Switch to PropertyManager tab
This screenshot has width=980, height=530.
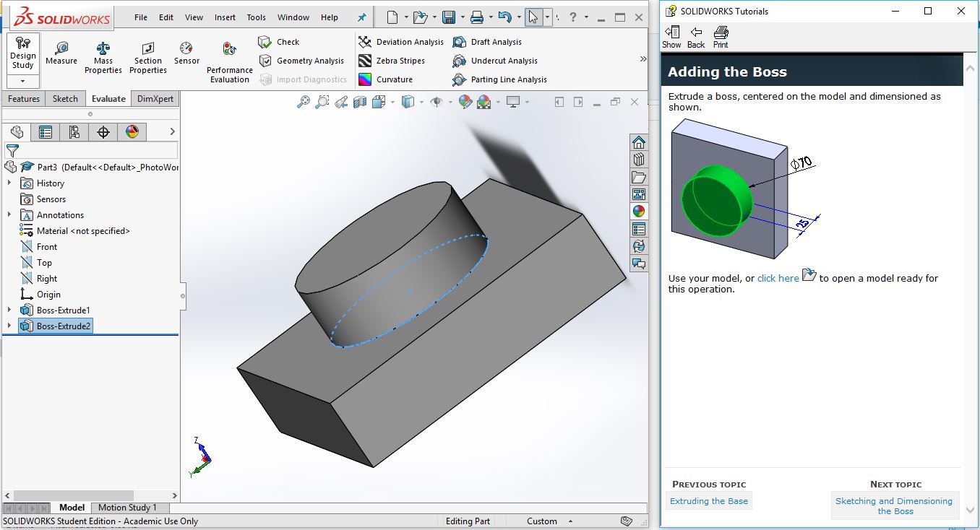pos(46,131)
